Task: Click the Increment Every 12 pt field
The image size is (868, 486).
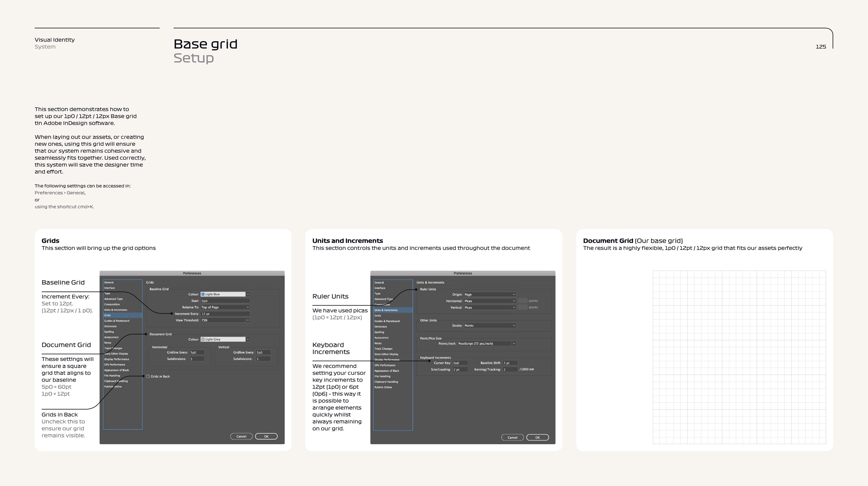Action: (225, 314)
